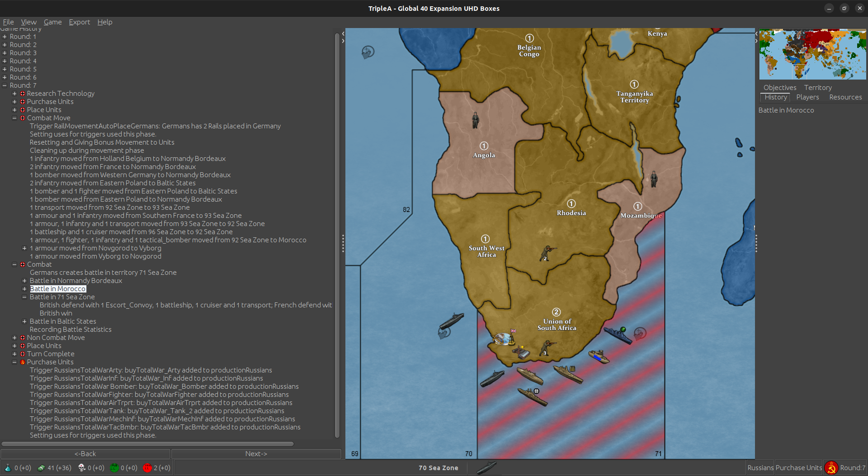Click the submarine in 82 Sea Zone
Image resolution: width=868 pixels, height=476 pixels.
tap(452, 320)
